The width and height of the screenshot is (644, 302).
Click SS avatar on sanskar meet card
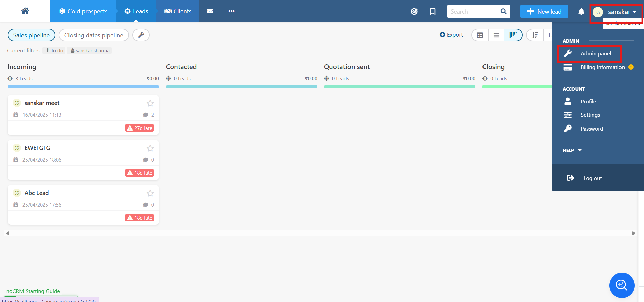point(17,103)
